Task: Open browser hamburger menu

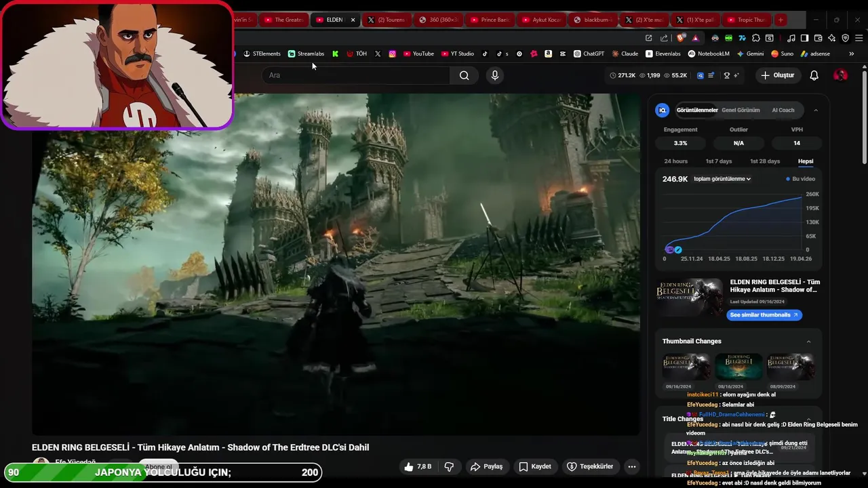Action: (859, 38)
